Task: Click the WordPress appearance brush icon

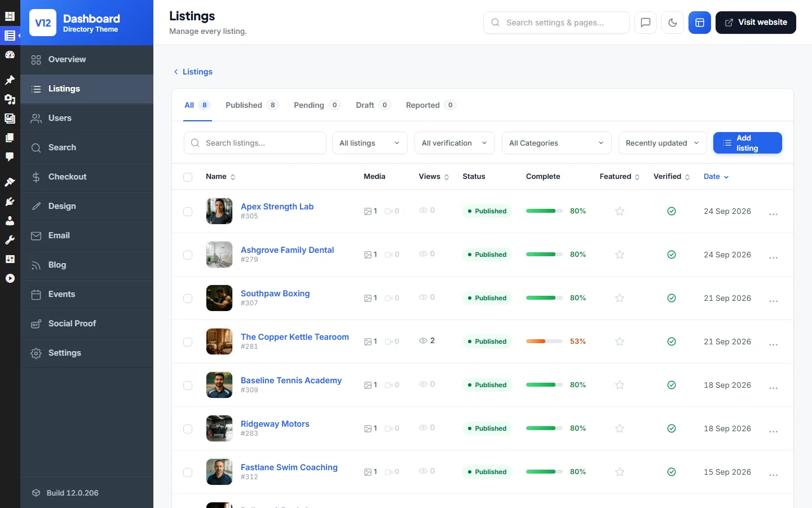Action: point(10,182)
